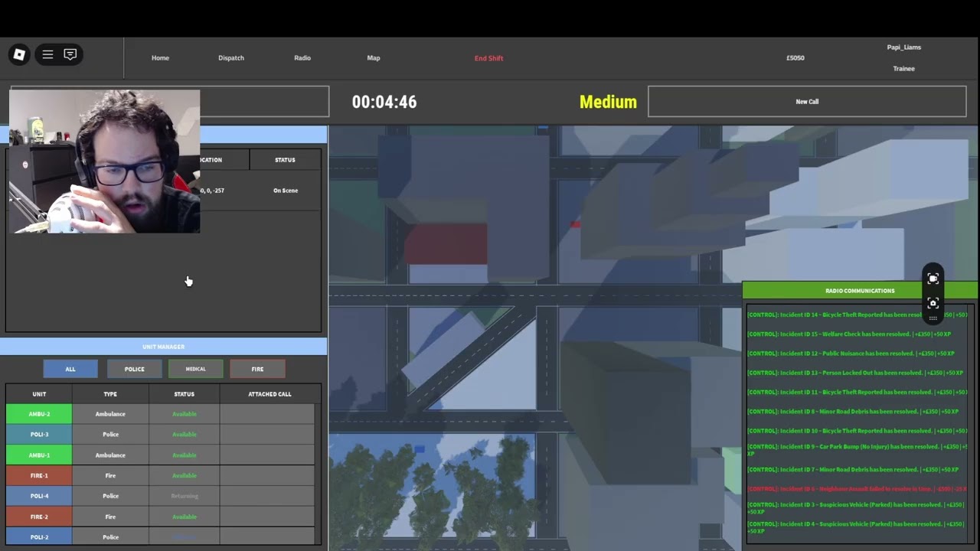Click the ATTACHED CALL column header

pyautogui.click(x=269, y=394)
